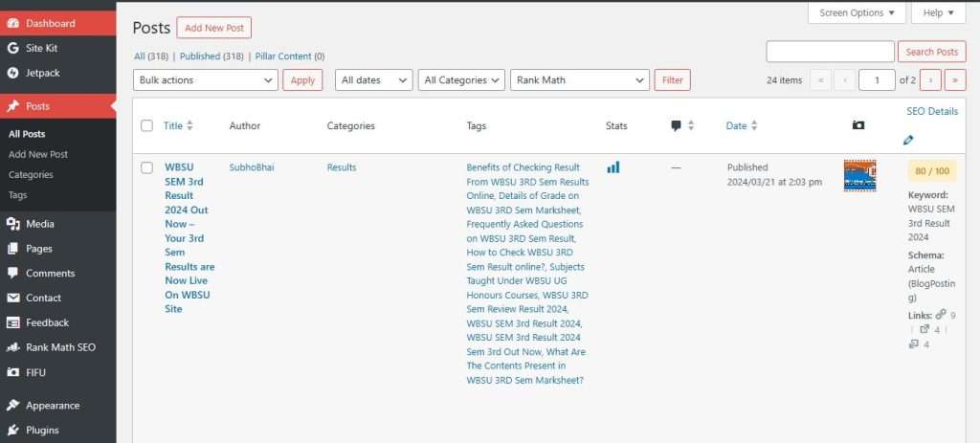Viewport: 980px width, 443px height.
Task: Click featured image camera column header icon
Action: coord(858,125)
